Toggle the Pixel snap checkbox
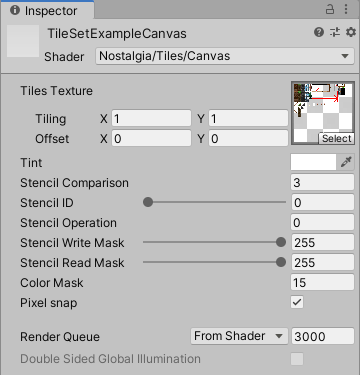 297,303
